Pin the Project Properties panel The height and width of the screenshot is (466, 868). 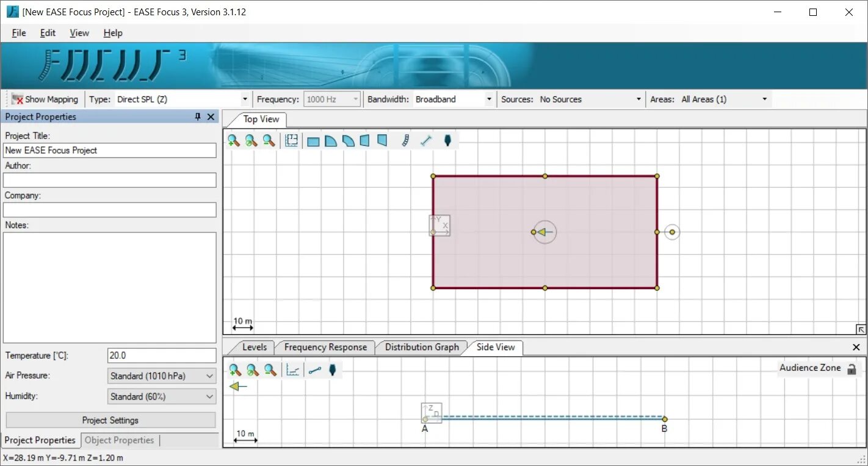click(x=198, y=116)
